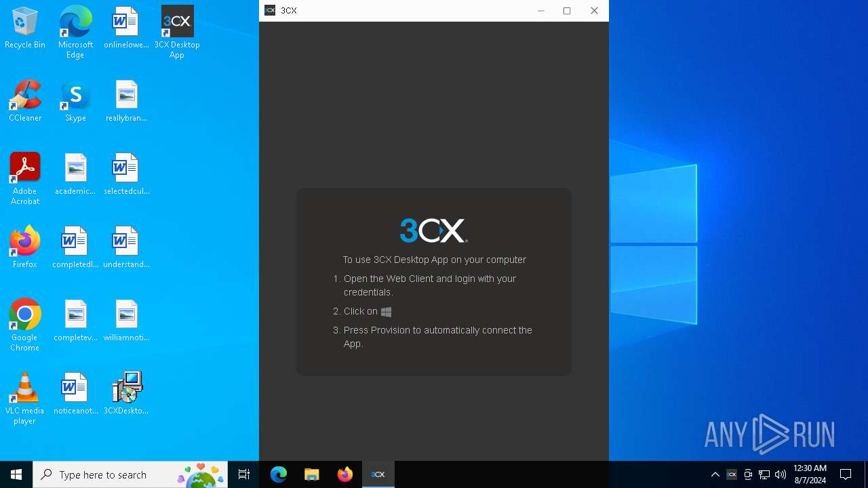Image resolution: width=868 pixels, height=488 pixels.
Task: Open the Recycle Bin desktop icon
Action: [25, 28]
